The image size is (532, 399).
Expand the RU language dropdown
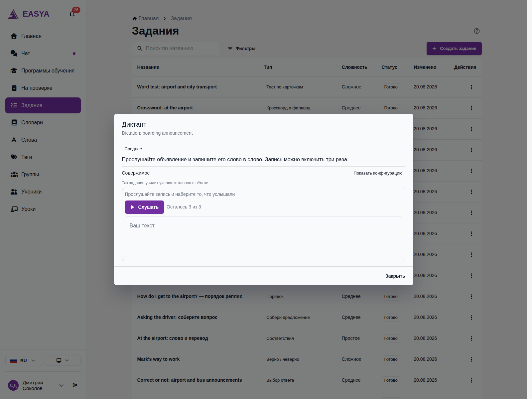(x=24, y=360)
